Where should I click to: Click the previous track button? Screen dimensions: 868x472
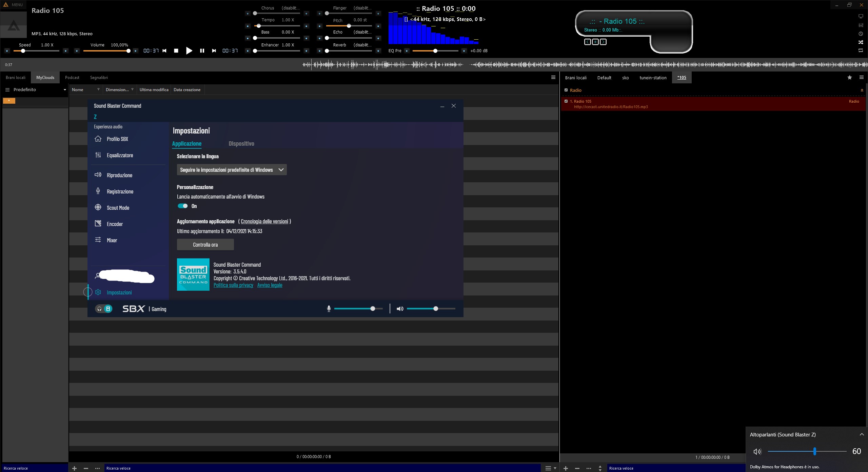coord(164,51)
